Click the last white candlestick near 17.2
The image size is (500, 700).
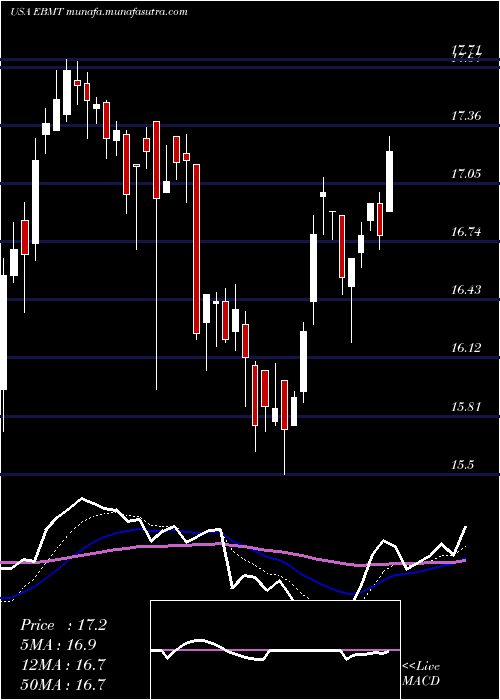[389, 181]
